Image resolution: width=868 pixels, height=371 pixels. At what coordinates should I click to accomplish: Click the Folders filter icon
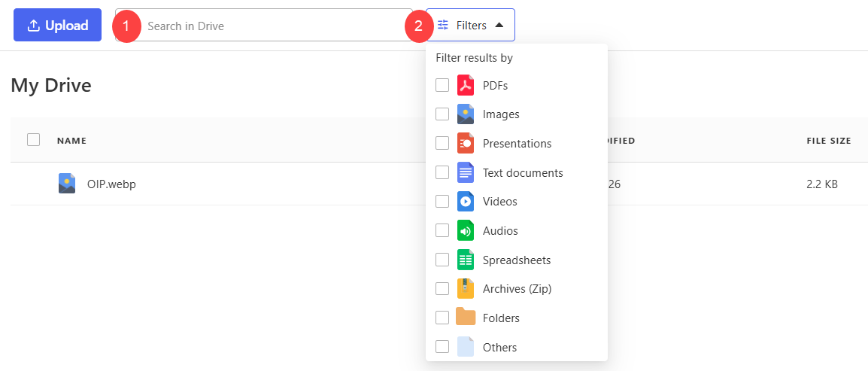pyautogui.click(x=466, y=316)
